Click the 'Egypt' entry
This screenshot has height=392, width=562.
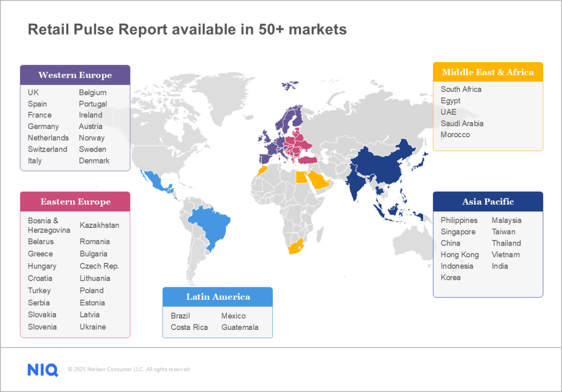pyautogui.click(x=451, y=101)
